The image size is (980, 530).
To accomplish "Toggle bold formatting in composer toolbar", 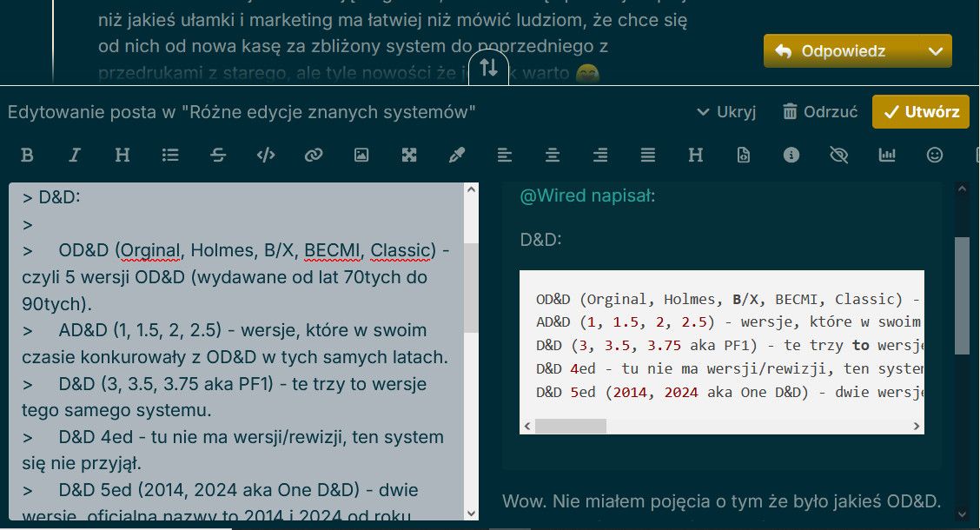I will coord(27,155).
